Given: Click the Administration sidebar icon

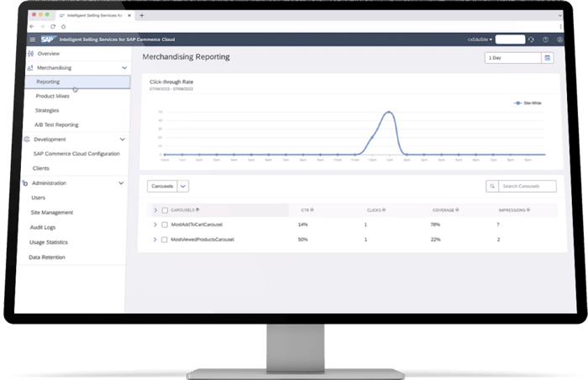Looking at the screenshot, I should tap(25, 183).
